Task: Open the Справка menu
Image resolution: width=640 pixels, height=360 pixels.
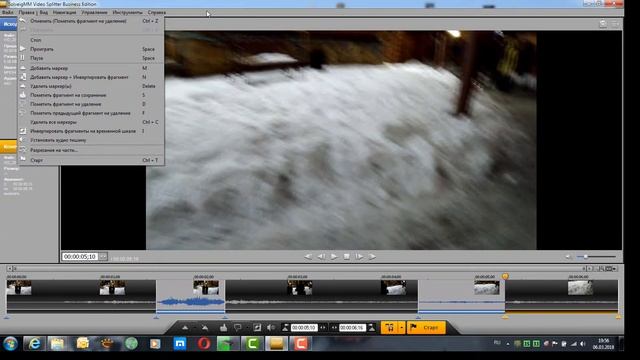Action: 157,12
